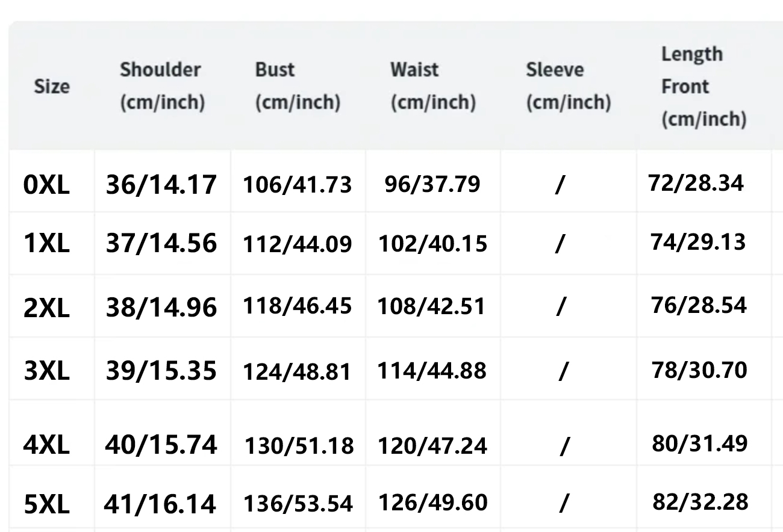Click the 0XL size row label
Screen dimensions: 783x532
[46, 184]
